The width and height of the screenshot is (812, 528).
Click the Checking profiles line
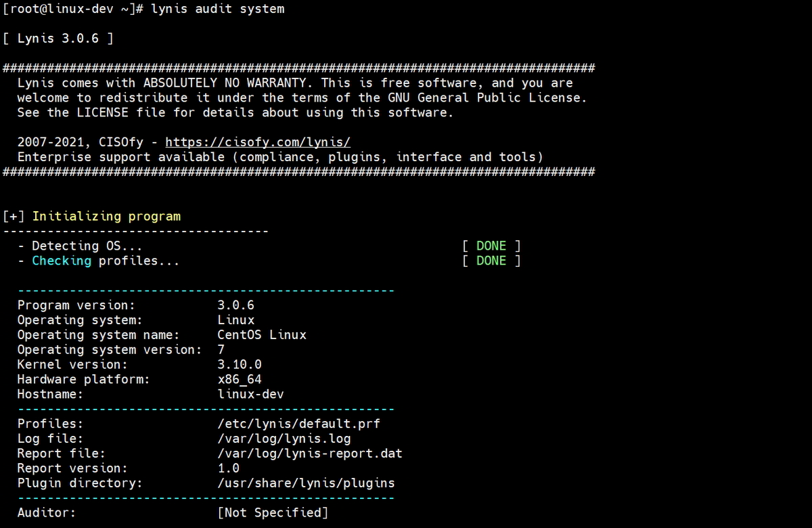[x=99, y=261]
